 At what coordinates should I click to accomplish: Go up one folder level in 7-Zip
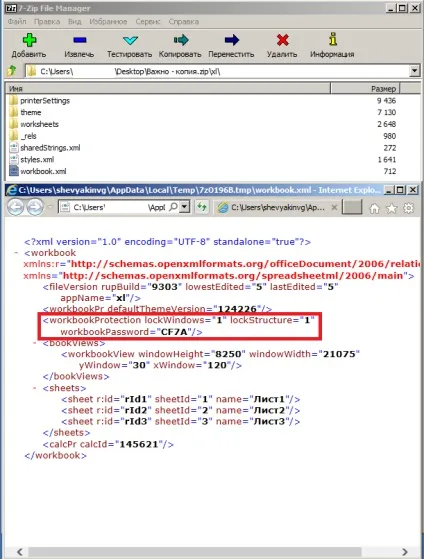point(12,71)
